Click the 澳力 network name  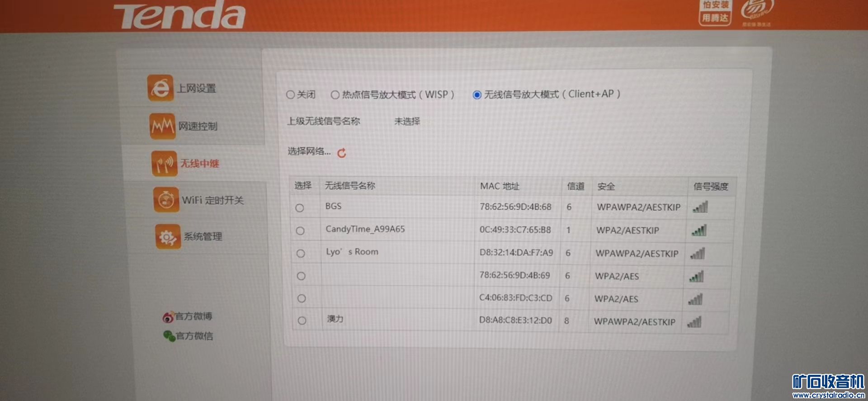[335, 319]
